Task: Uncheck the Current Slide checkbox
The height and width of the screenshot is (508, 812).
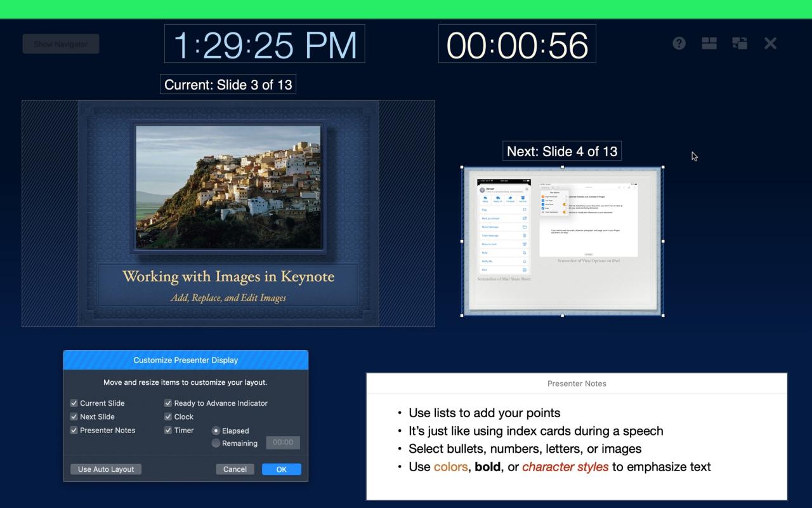Action: (x=74, y=403)
